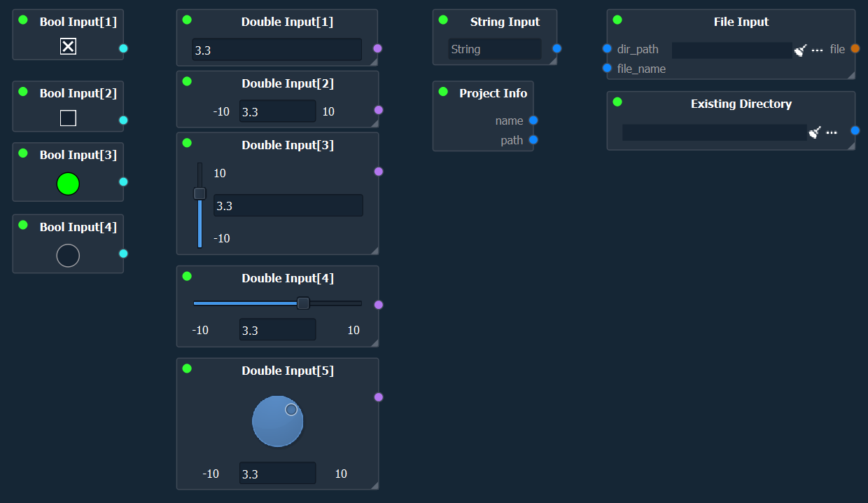Click the Double Input[1] resize corner grip
868x503 pixels.
pyautogui.click(x=374, y=62)
